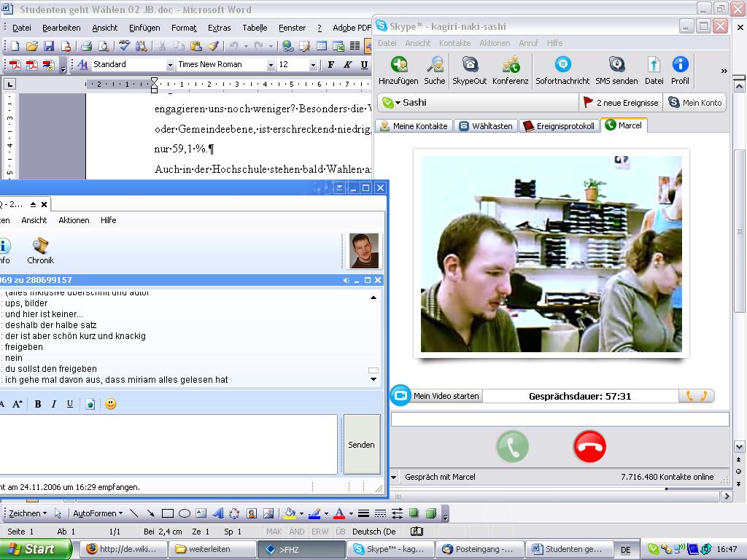Open the Ereignisprotokoll tab in Skype
Viewport: 747px width, 560px height.
(x=560, y=125)
